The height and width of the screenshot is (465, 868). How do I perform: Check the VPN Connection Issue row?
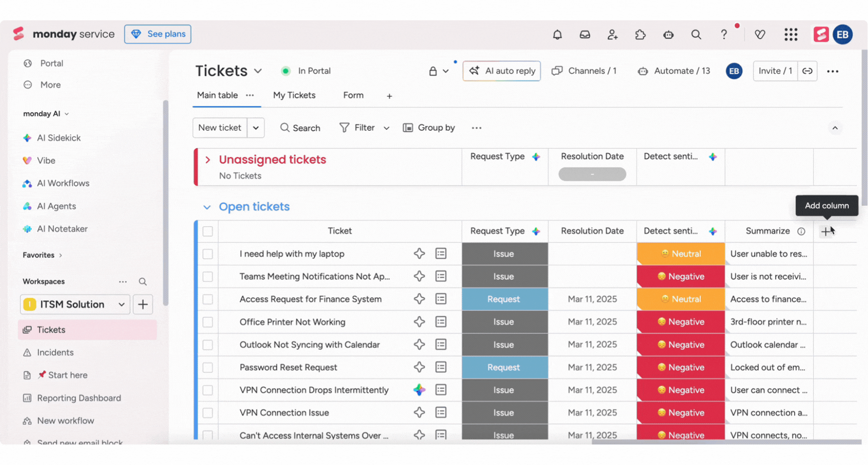point(208,413)
